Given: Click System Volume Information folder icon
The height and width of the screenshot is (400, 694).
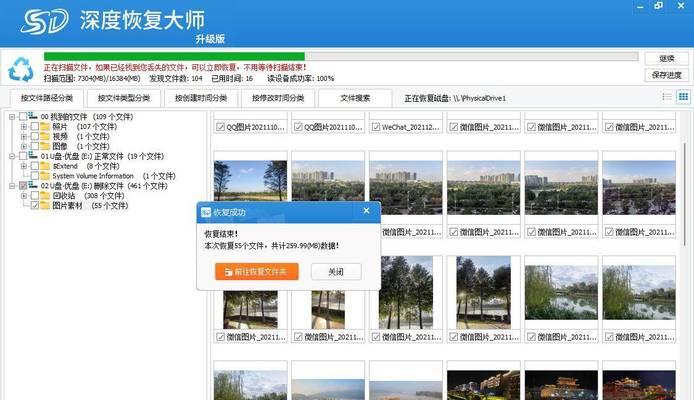Looking at the screenshot, I should point(45,176).
